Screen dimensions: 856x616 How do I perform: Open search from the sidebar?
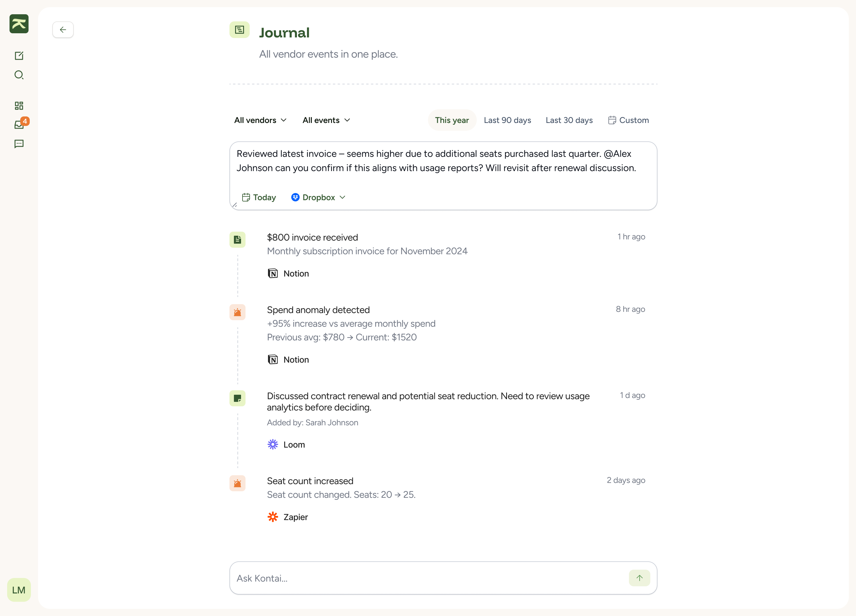[x=19, y=75]
